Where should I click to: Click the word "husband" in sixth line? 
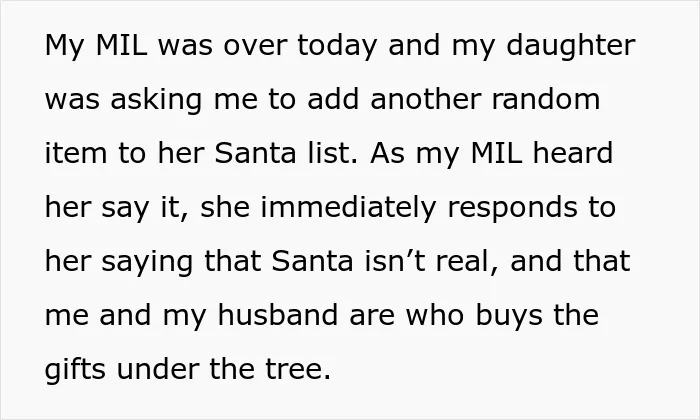[x=277, y=315]
